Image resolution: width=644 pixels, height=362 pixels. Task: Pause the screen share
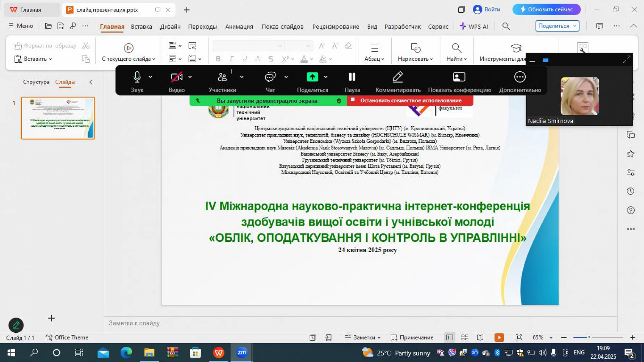pos(352,81)
